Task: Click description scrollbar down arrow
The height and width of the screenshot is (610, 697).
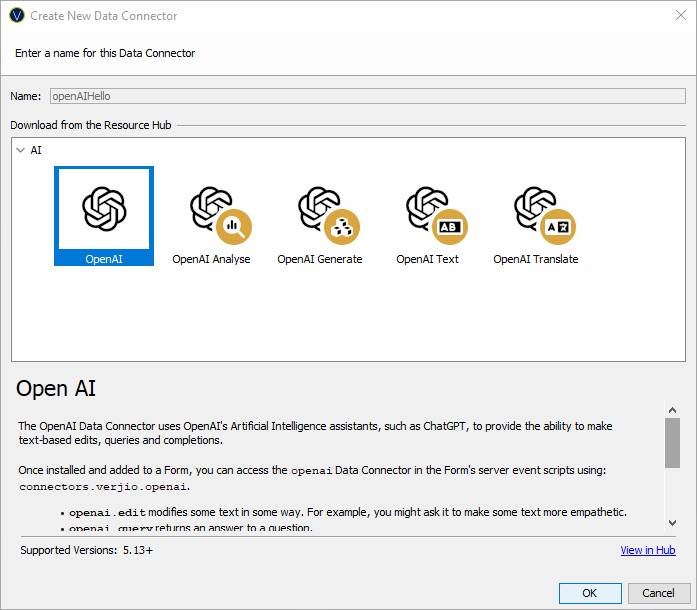Action: click(672, 523)
